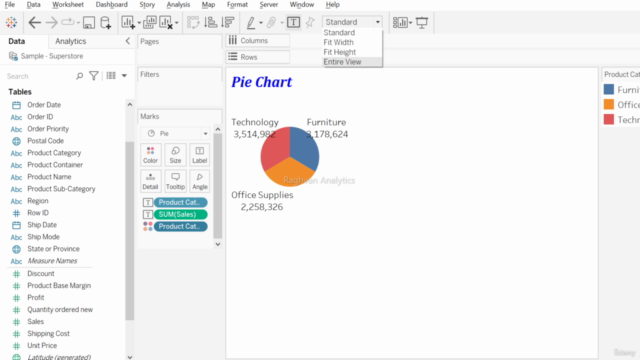Screen dimensions: 640x360
Task: Open highlight dropdown arrow
Action: (261, 23)
